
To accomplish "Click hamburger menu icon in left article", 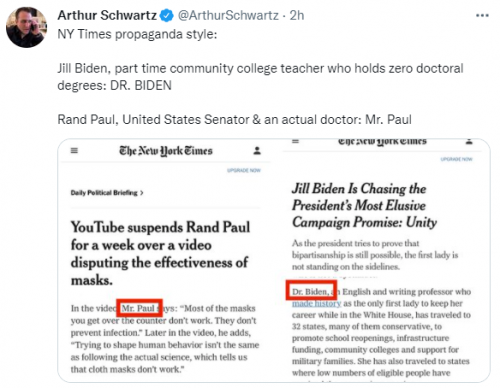I will coord(74,151).
